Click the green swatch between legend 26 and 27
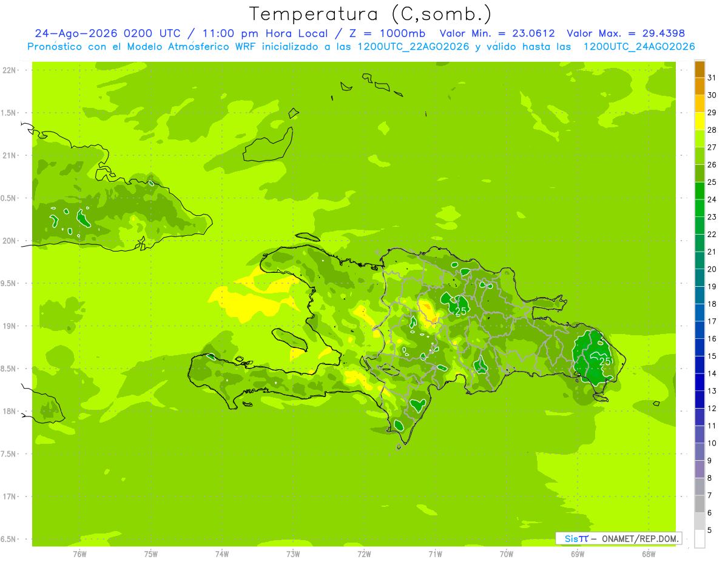Screen dimensions: 728x562 pyautogui.click(x=699, y=156)
